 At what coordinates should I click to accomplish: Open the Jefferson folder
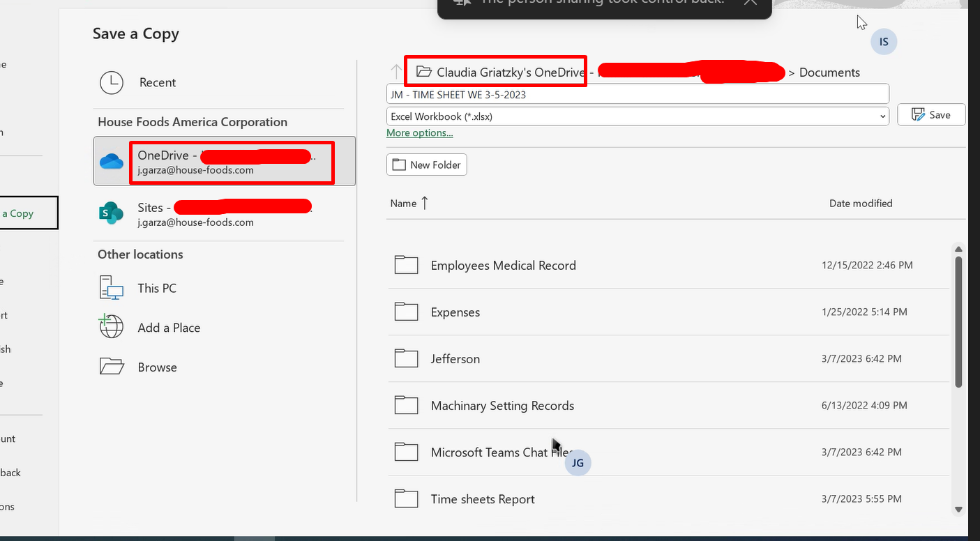coord(455,358)
